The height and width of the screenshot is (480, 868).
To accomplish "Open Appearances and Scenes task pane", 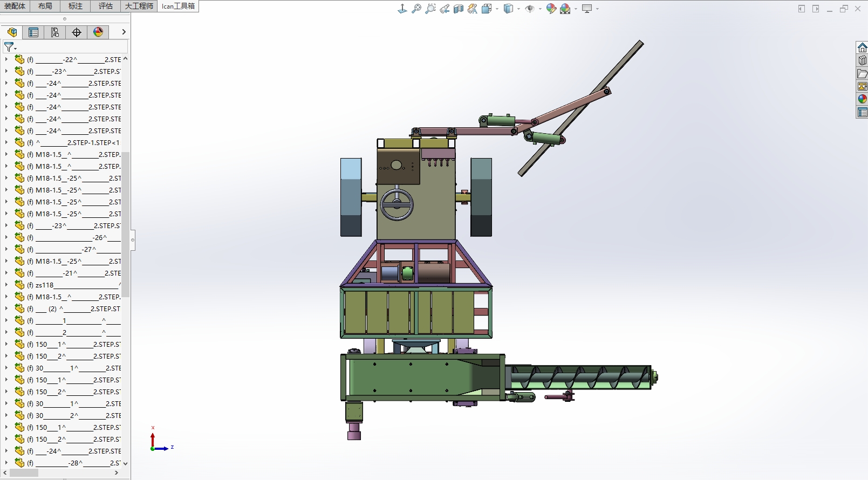I will [863, 99].
